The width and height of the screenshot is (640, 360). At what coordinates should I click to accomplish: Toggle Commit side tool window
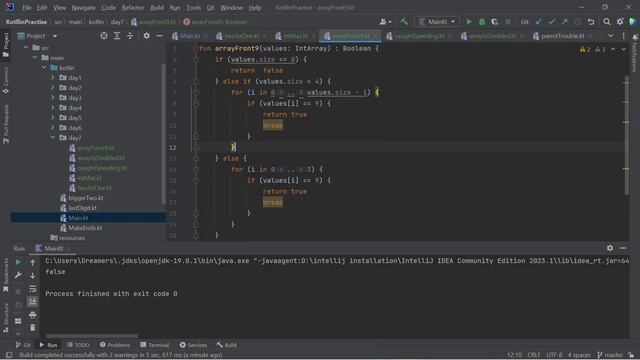(x=6, y=81)
